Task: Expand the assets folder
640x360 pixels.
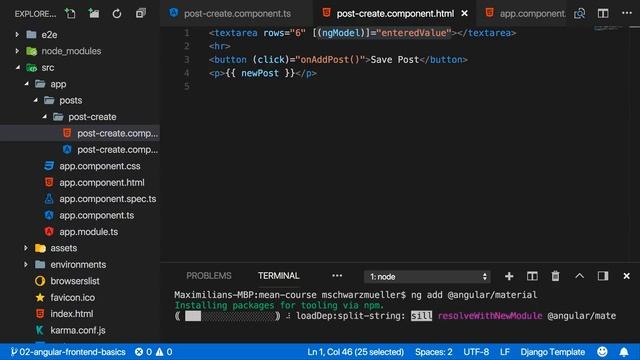Action: click(80, 248)
